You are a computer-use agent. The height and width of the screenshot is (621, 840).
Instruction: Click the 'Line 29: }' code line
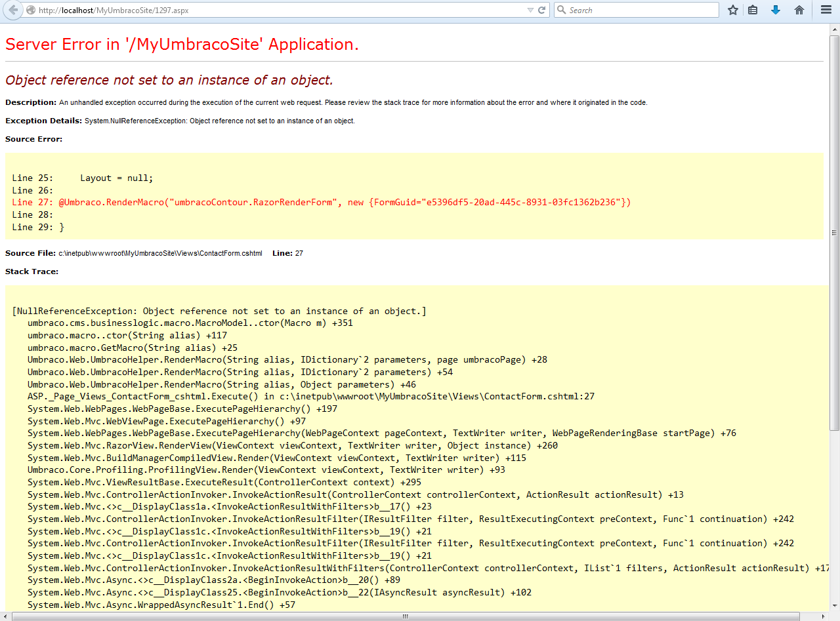[38, 227]
